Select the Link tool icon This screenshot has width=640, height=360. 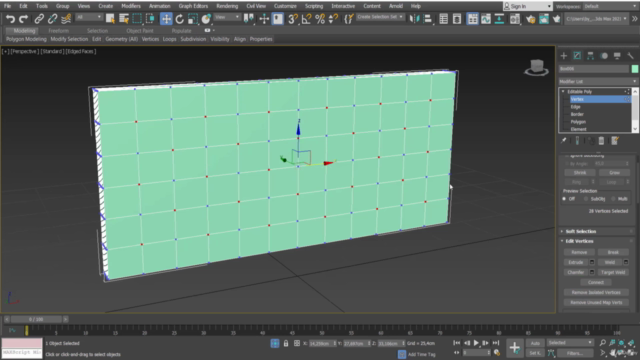pyautogui.click(x=39, y=19)
